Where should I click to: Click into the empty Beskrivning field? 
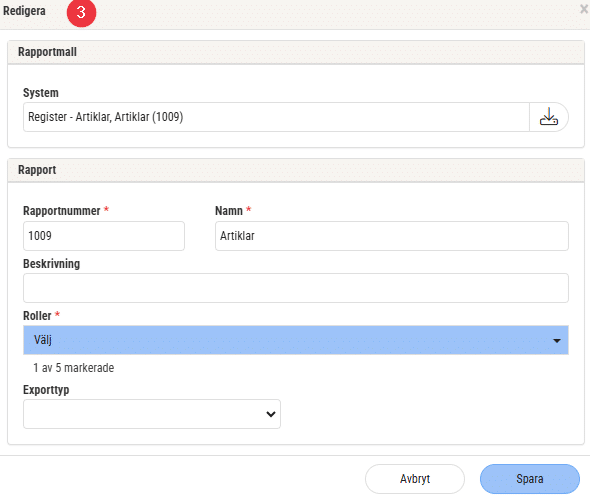tap(296, 288)
